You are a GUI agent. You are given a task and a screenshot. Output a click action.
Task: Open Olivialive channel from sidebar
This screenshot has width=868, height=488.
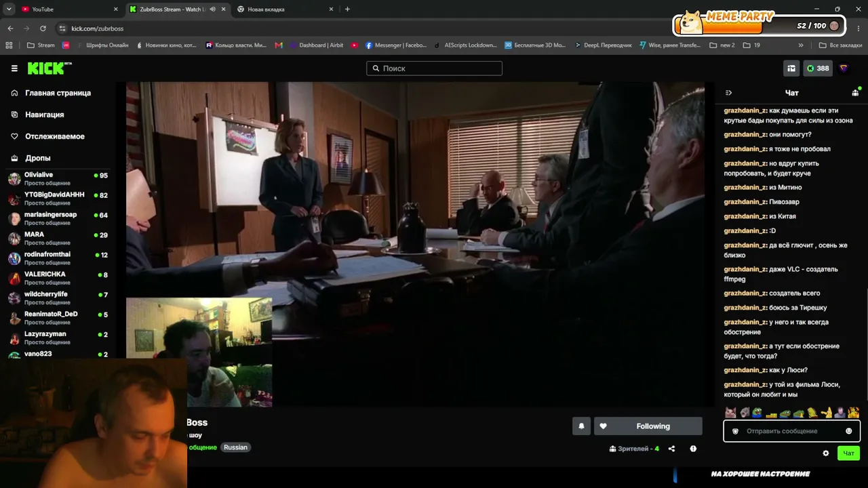tap(58, 179)
